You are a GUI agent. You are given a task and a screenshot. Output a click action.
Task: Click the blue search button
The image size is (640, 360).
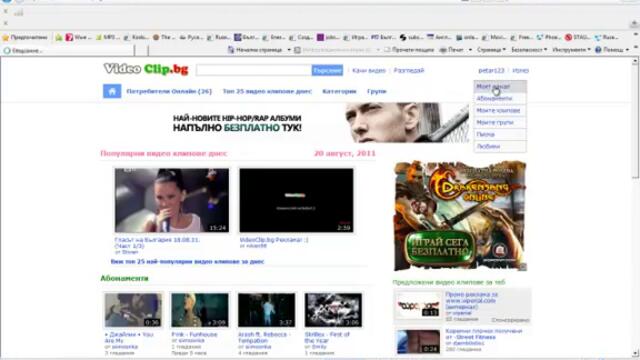tap(327, 70)
